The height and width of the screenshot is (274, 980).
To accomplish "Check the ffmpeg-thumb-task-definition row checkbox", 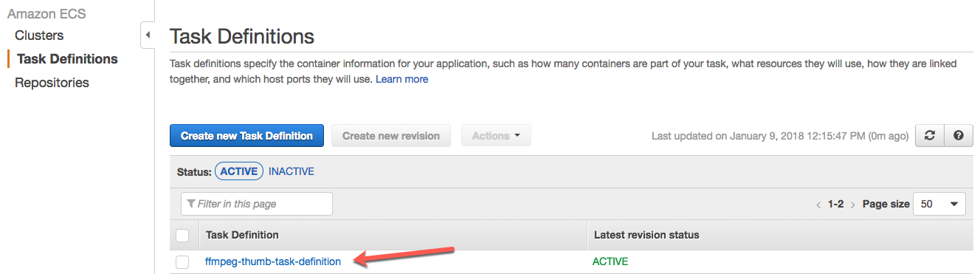I will 183,262.
